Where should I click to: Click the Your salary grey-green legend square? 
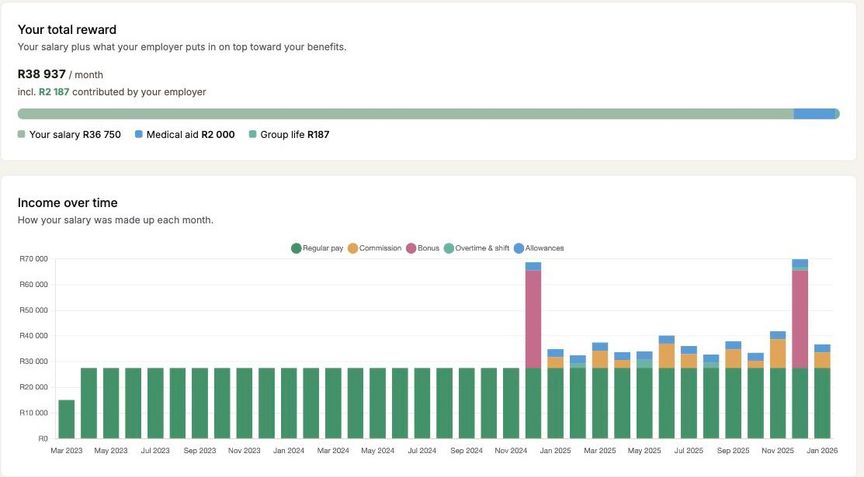tap(21, 134)
